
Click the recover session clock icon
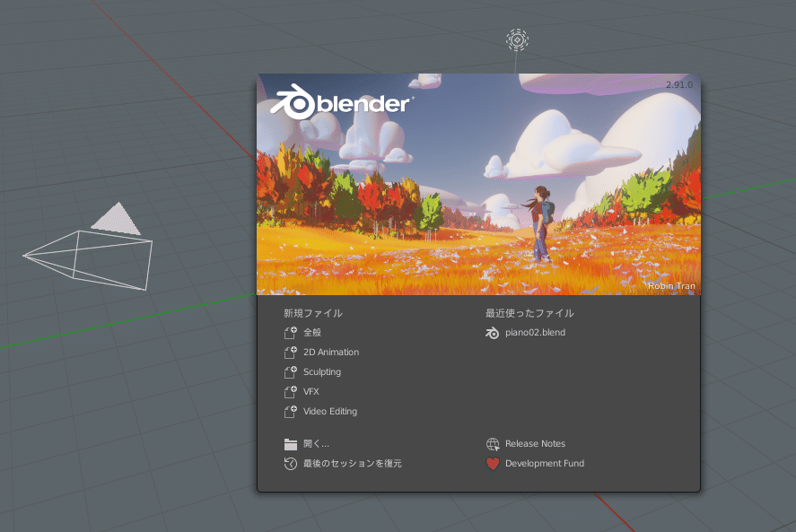[291, 464]
